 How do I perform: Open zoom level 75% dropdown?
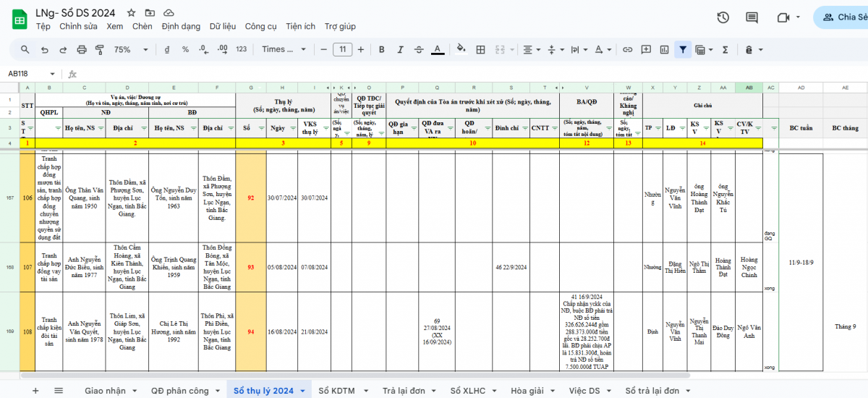pos(132,49)
